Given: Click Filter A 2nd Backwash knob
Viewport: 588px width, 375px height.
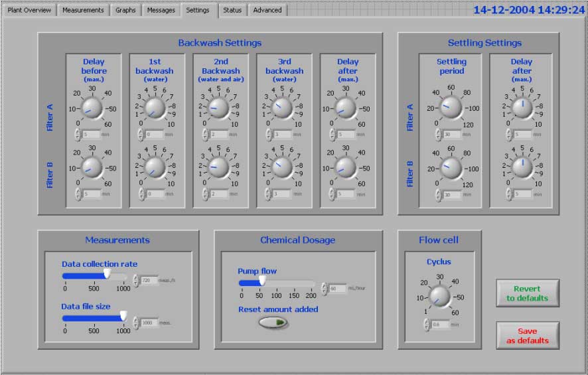Looking at the screenshot, I should click(x=218, y=108).
